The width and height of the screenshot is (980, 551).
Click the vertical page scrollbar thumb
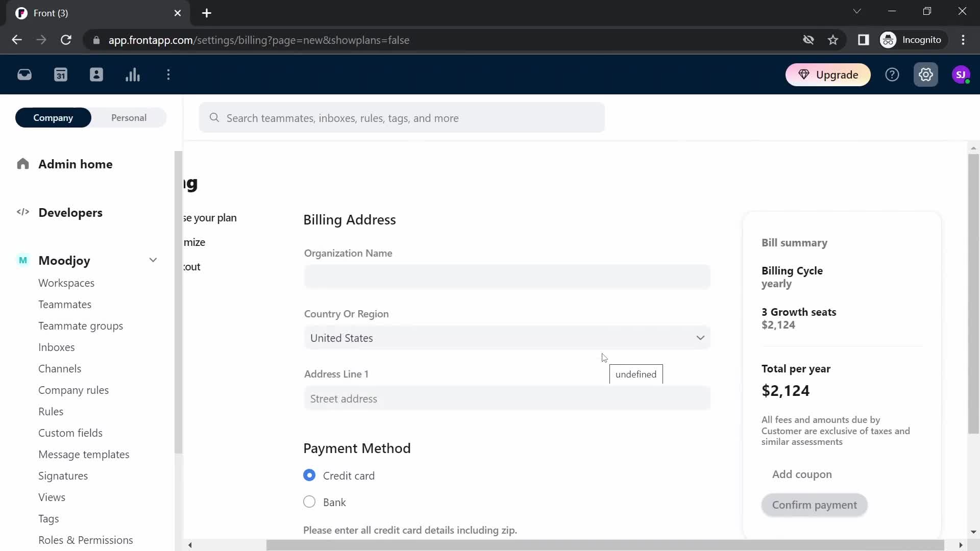tap(973, 294)
